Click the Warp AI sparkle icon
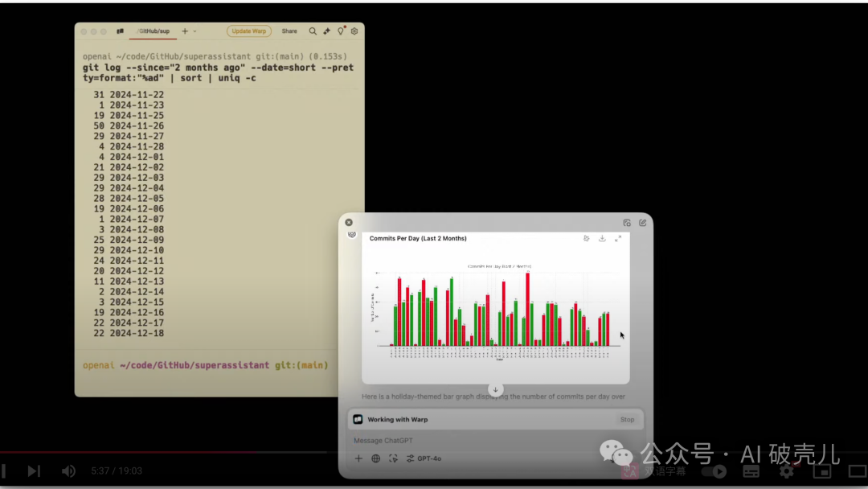The image size is (868, 489). (326, 31)
